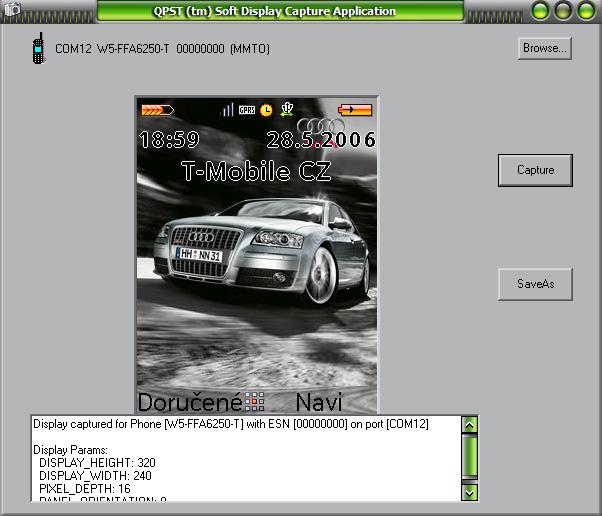The width and height of the screenshot is (602, 516).
Task: Click the 28.5.2006 date text
Action: point(321,139)
